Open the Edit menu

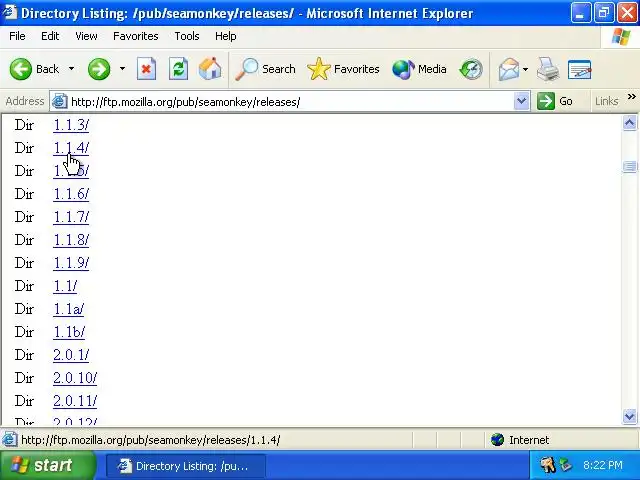50,36
